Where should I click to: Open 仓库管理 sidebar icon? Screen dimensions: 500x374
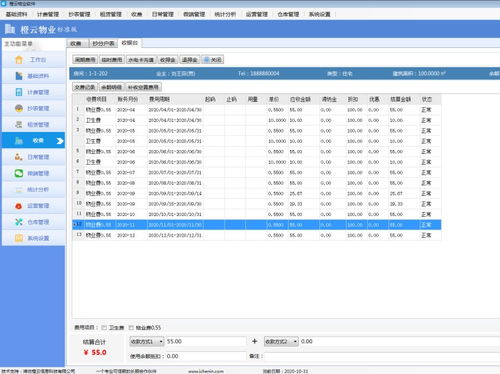(x=19, y=222)
